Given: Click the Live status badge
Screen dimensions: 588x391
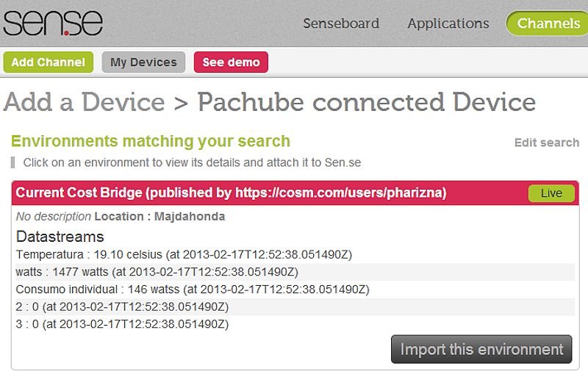Looking at the screenshot, I should click(x=551, y=193).
